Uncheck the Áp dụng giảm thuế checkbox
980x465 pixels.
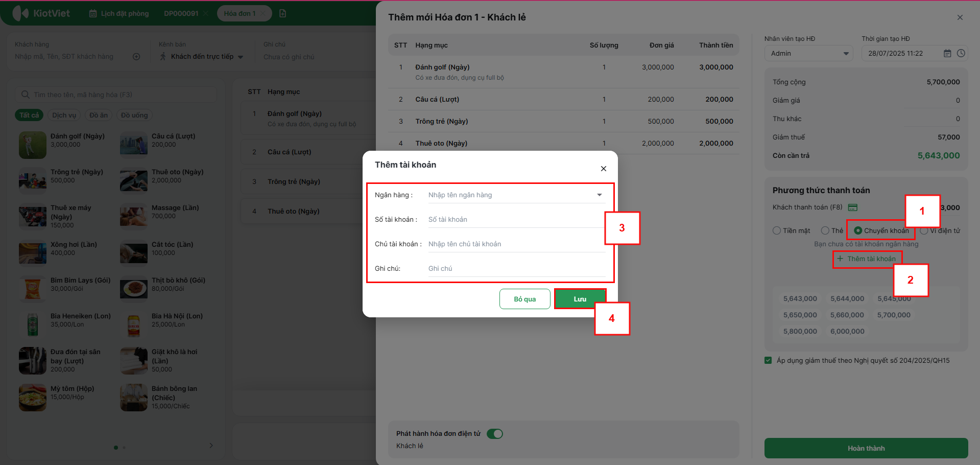point(768,360)
